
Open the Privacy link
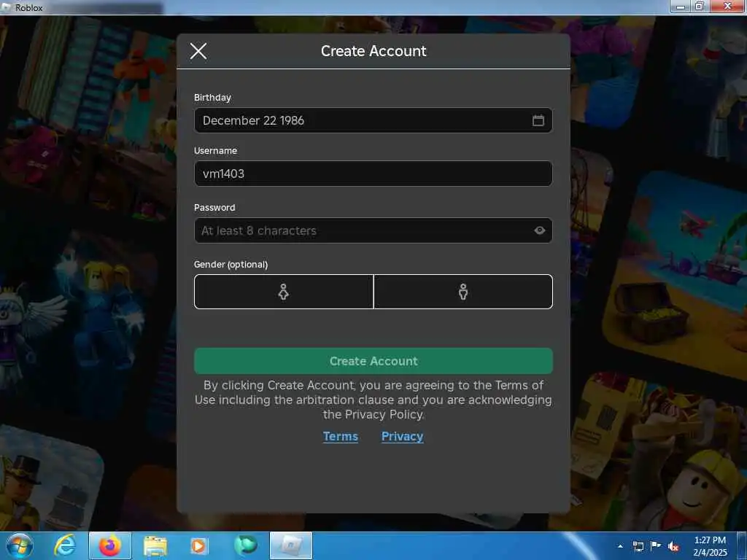(402, 436)
